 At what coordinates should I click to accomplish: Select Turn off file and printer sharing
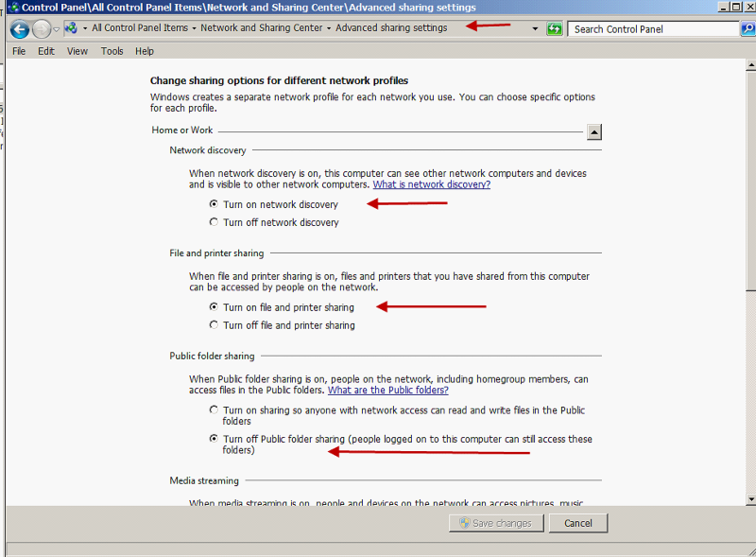click(x=214, y=325)
